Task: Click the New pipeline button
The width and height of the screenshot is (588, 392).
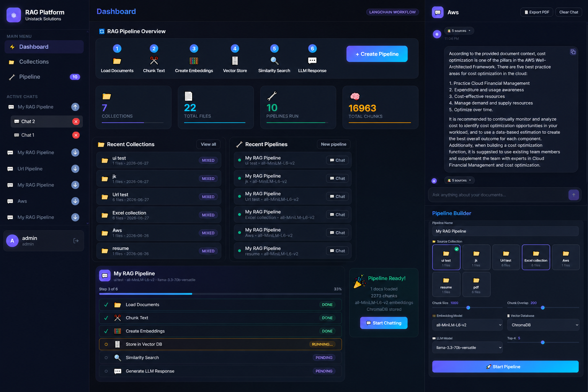Action: pos(333,144)
